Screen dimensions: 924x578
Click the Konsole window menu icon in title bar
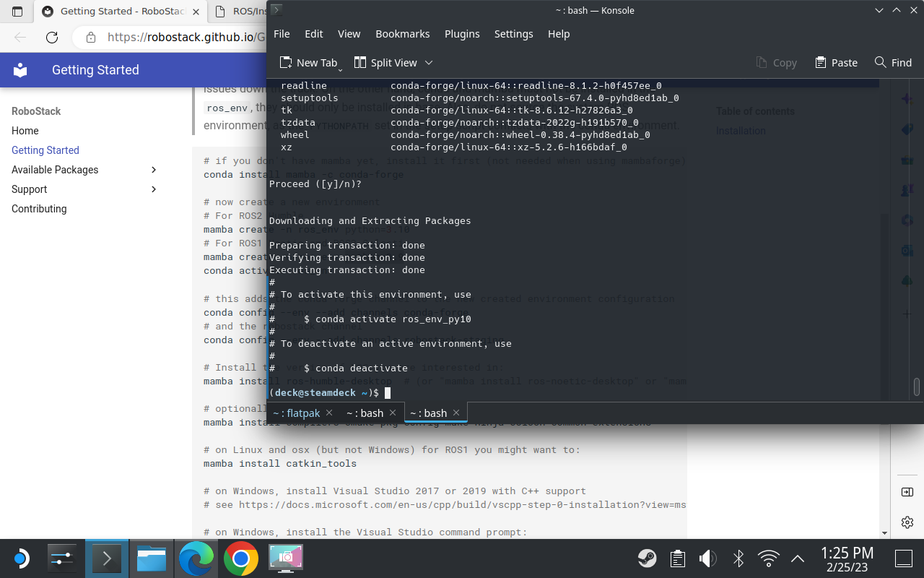coord(276,10)
